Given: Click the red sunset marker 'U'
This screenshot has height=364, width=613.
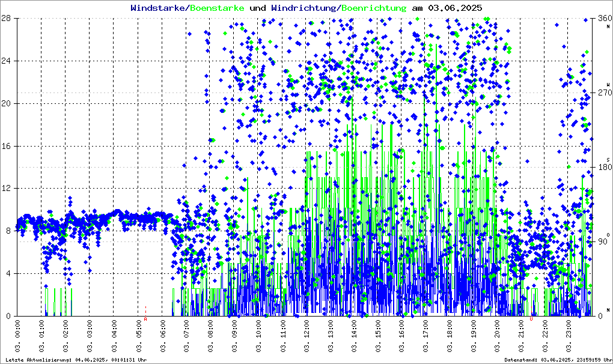Looking at the screenshot, I should point(531,319).
